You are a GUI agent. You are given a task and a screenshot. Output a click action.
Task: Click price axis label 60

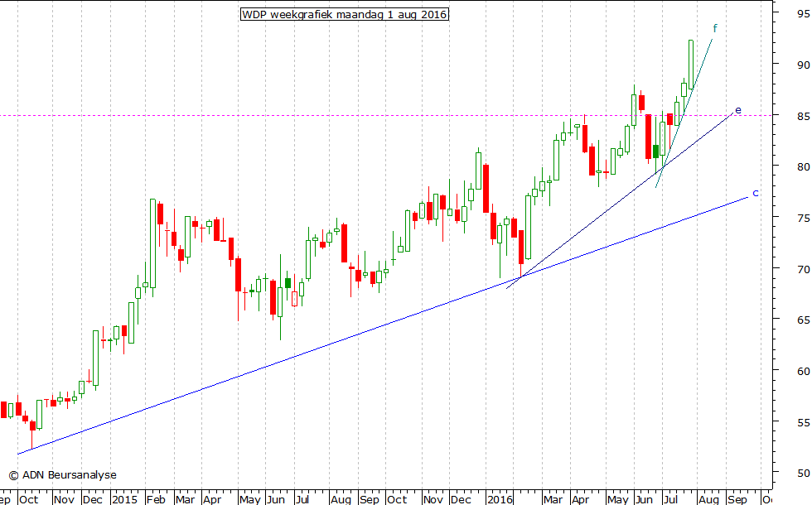(x=803, y=372)
